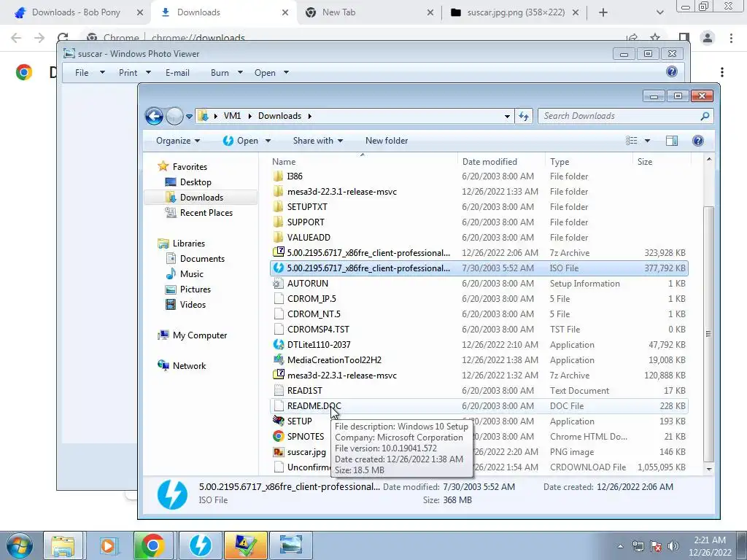Image resolution: width=747 pixels, height=560 pixels.
Task: Select the CDROM_NT.5 file
Action: click(x=479, y=314)
